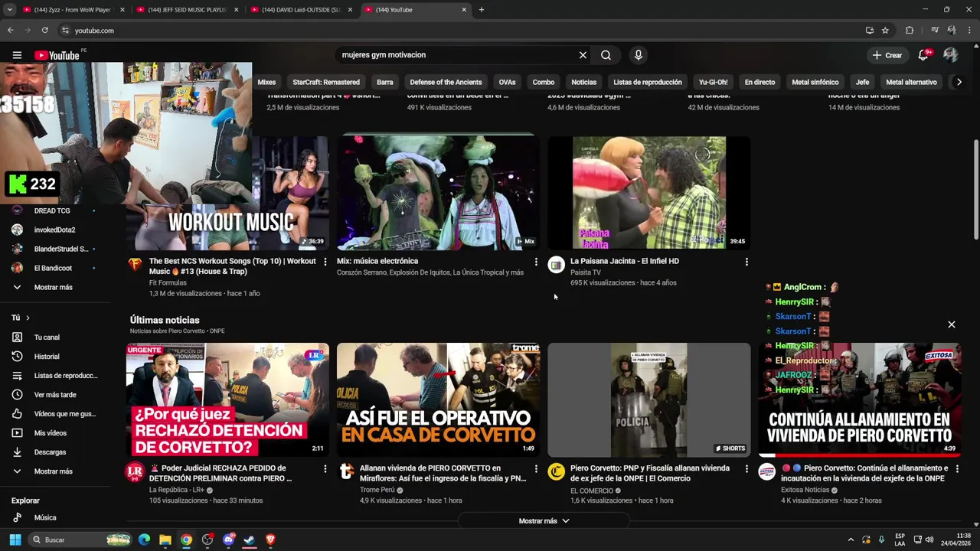
Task: Open the La Paisana Jacinta thumbnail
Action: [x=648, y=193]
